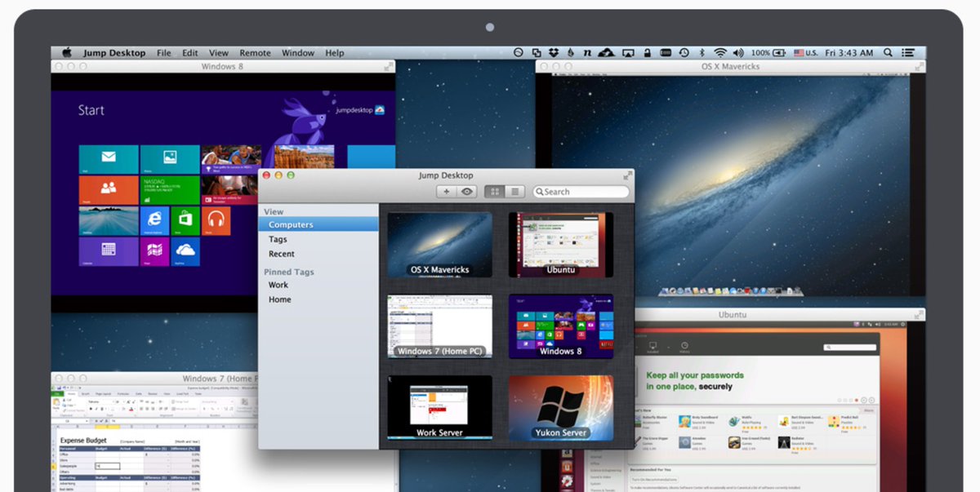Open the OS X Mavericks computer thumbnail

click(440, 245)
